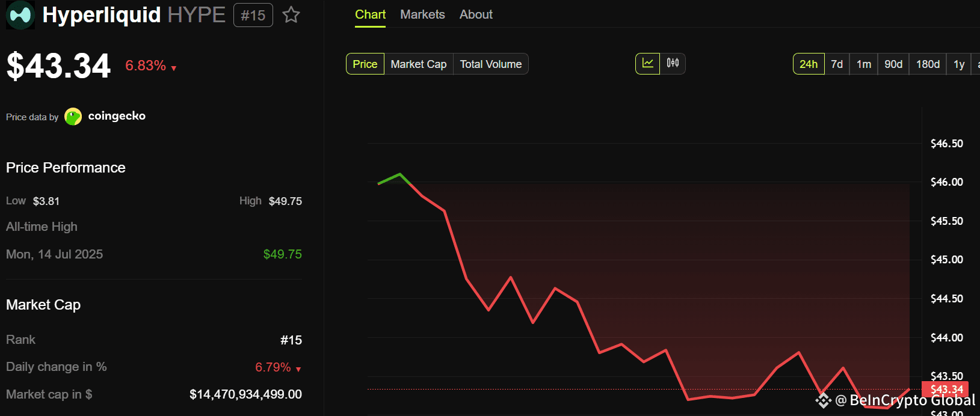
Task: Click the $43.34 current price
Action: pos(58,66)
